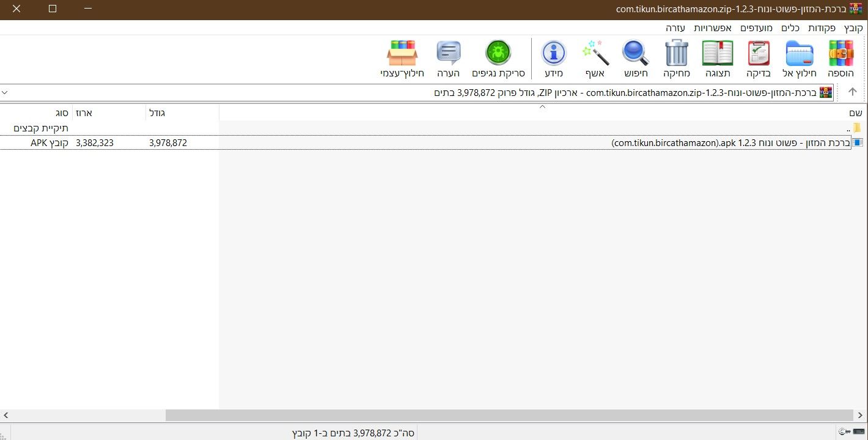Show archive מידע (Info) icon
868x440 pixels.
554,54
